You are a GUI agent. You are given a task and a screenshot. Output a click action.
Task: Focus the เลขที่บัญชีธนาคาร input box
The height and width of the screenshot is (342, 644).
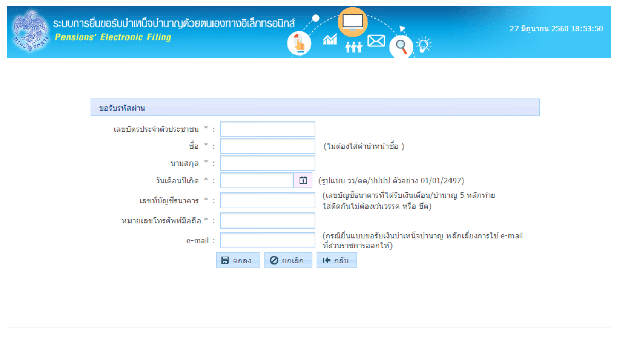[268, 200]
